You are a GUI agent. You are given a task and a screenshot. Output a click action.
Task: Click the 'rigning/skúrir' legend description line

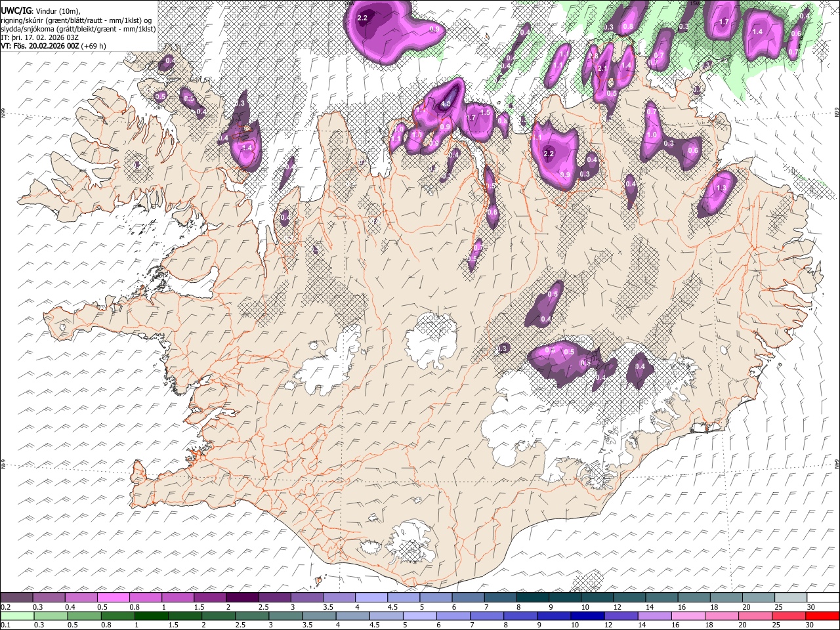[77, 20]
